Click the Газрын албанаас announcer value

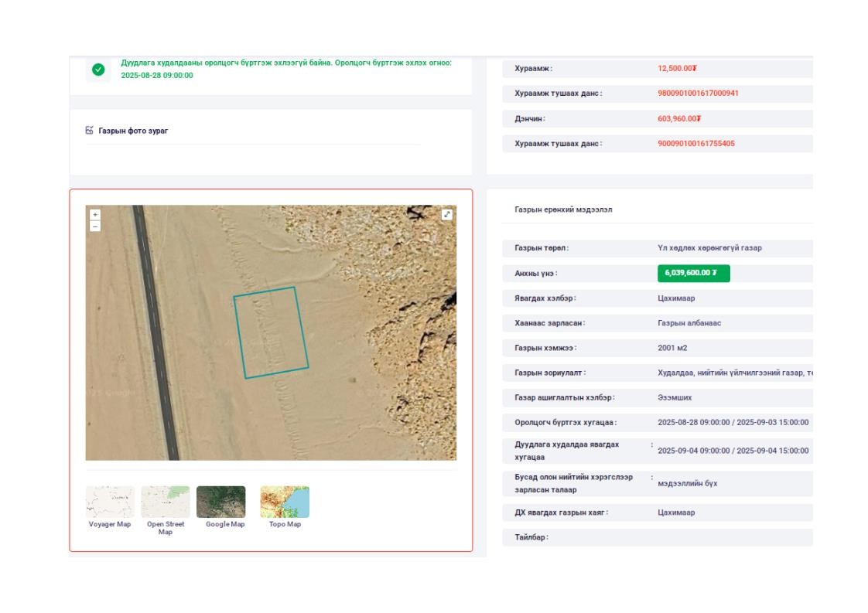point(689,323)
